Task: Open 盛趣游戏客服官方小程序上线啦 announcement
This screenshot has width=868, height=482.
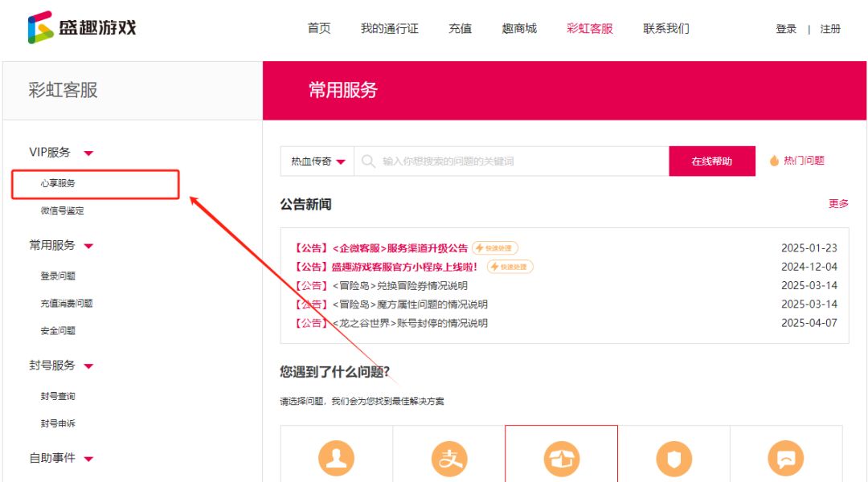Action: (385, 267)
